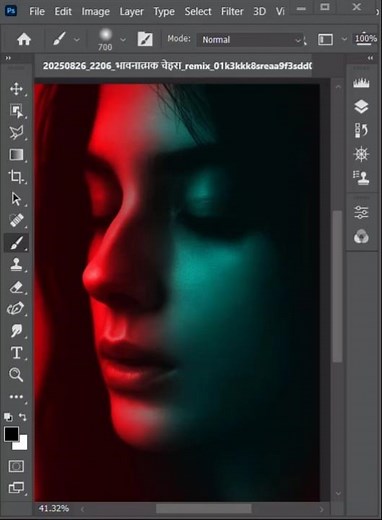Select the Path Selection tool
The height and width of the screenshot is (520, 382).
16,199
